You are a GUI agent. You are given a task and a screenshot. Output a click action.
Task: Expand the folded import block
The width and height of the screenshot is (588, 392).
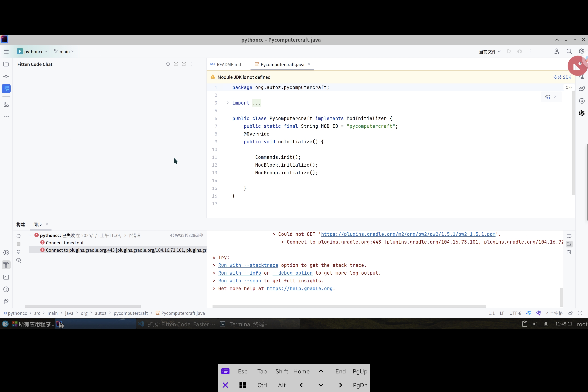227,103
